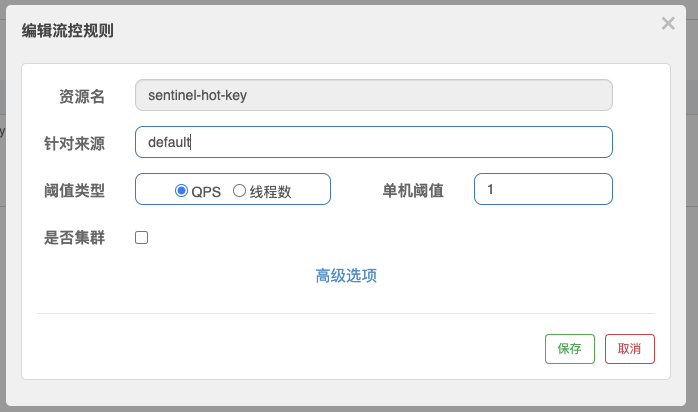Select the QPS threshold type

[x=181, y=191]
